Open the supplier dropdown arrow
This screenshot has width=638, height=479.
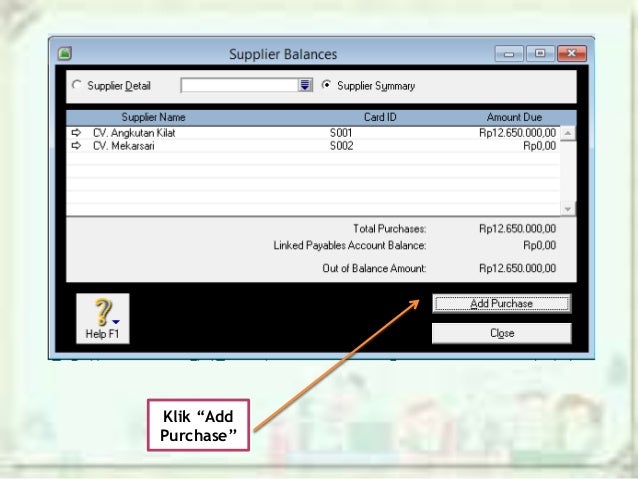click(305, 85)
